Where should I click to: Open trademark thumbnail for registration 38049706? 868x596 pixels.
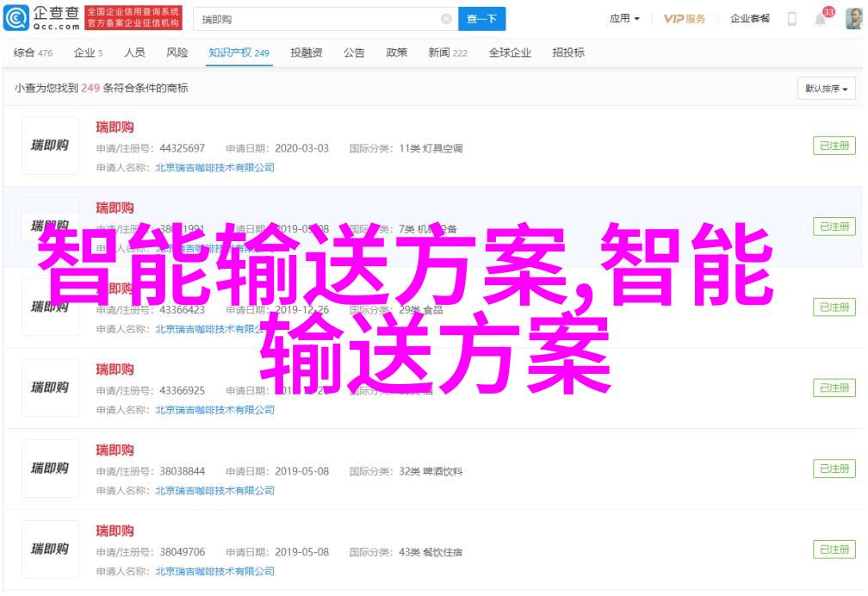click(50, 549)
